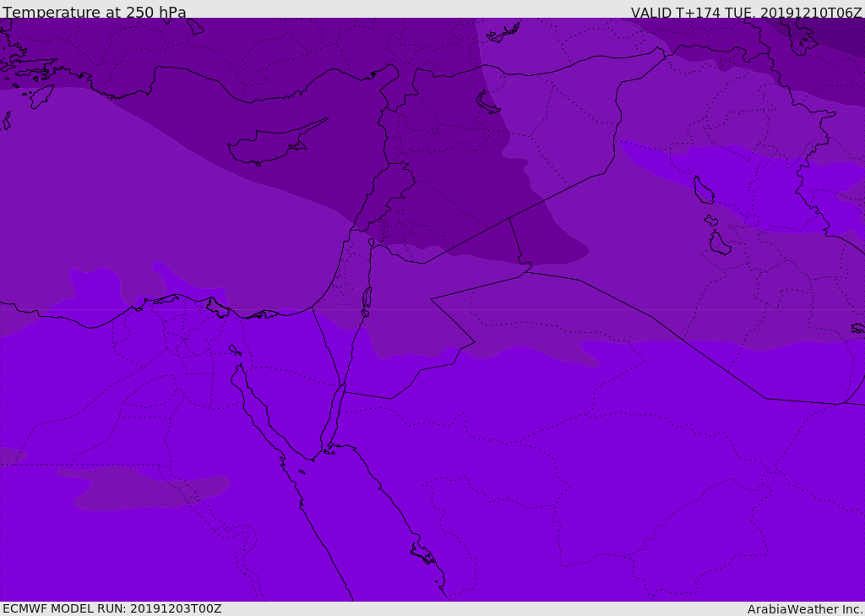Click the 'ArabiaWeather Inc' credit text

click(805, 609)
